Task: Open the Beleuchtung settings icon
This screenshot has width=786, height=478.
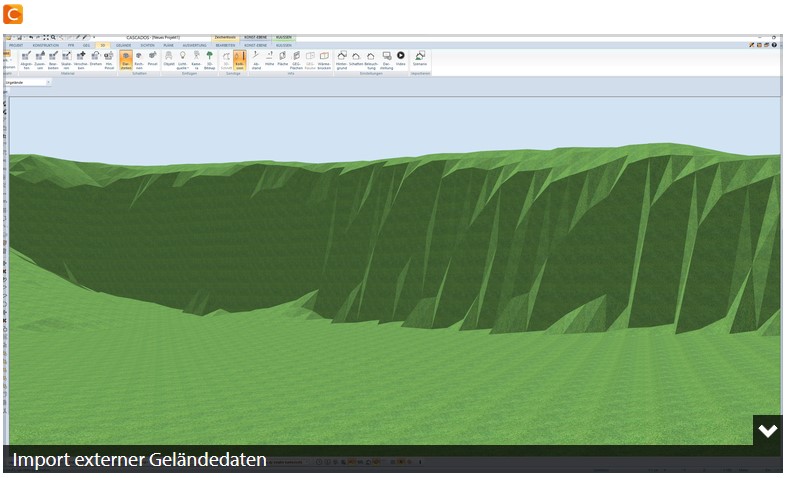Action: 371,60
